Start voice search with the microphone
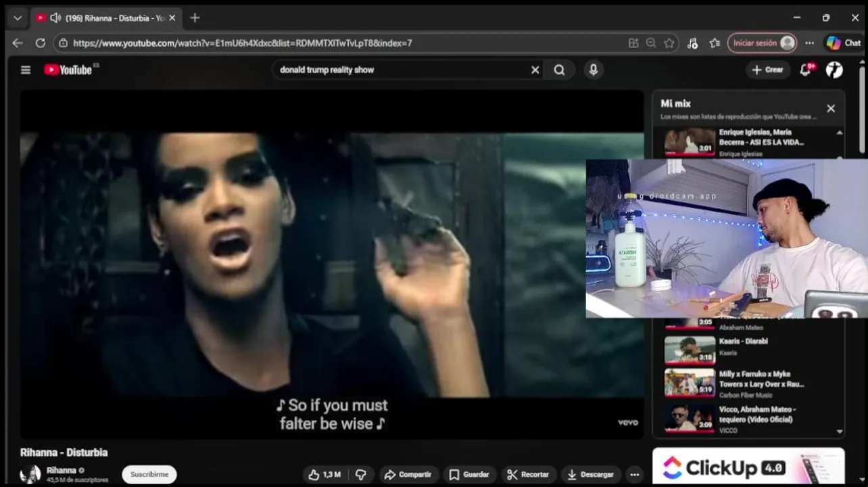The height and width of the screenshot is (487, 868). click(593, 70)
